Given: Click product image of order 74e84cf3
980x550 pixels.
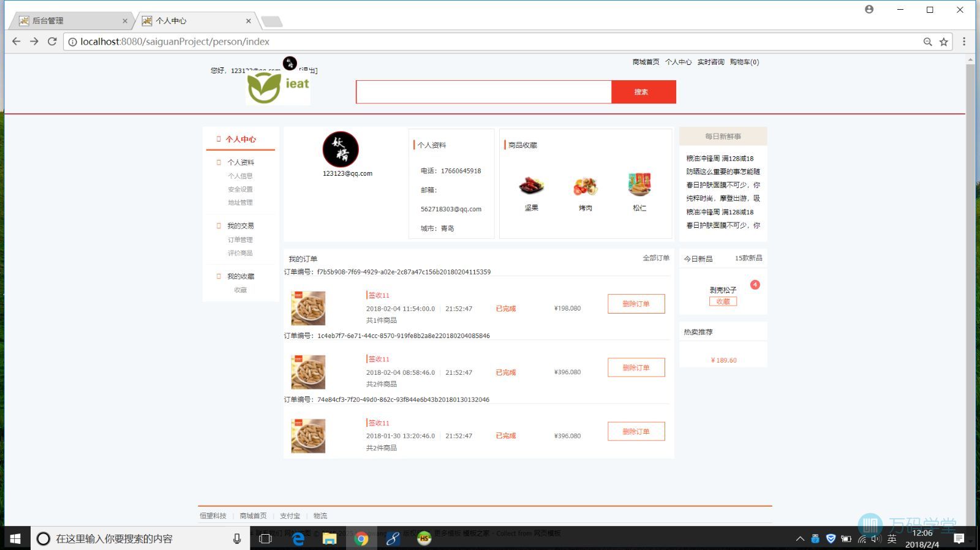Looking at the screenshot, I should (308, 435).
